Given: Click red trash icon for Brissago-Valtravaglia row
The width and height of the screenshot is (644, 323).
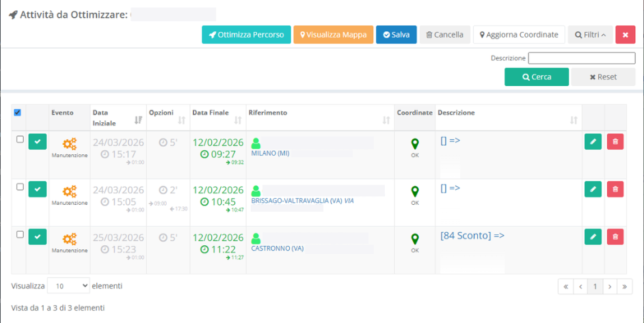Looking at the screenshot, I should [x=615, y=189].
